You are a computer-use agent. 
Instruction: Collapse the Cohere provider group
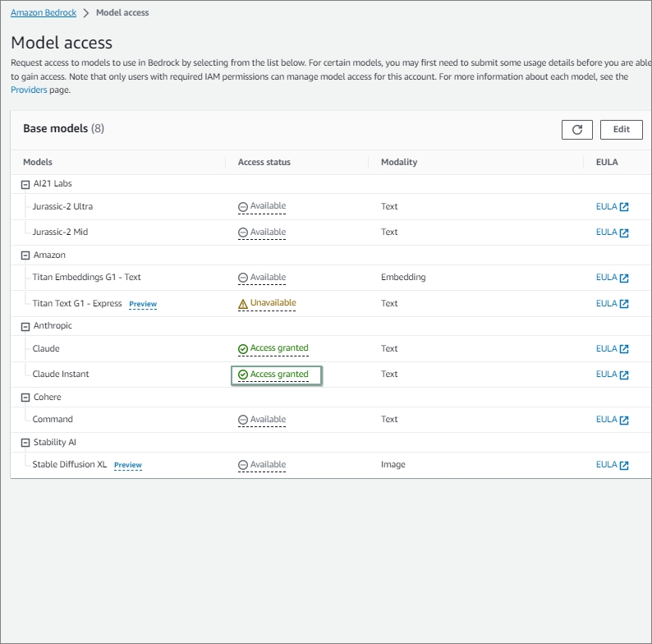[25, 398]
